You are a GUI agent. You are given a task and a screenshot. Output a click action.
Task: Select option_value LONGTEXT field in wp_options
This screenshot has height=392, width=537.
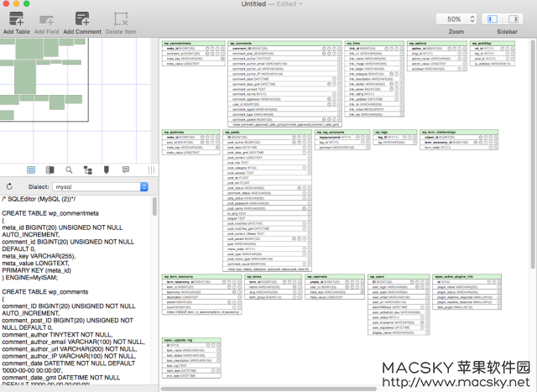coord(437,64)
